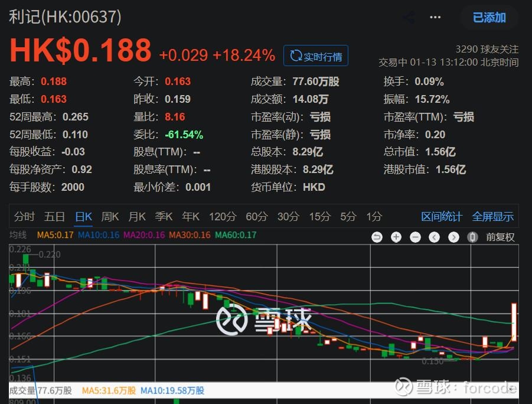Select the 日K chart tab
Screen dimensions: 532x404
click(83, 217)
